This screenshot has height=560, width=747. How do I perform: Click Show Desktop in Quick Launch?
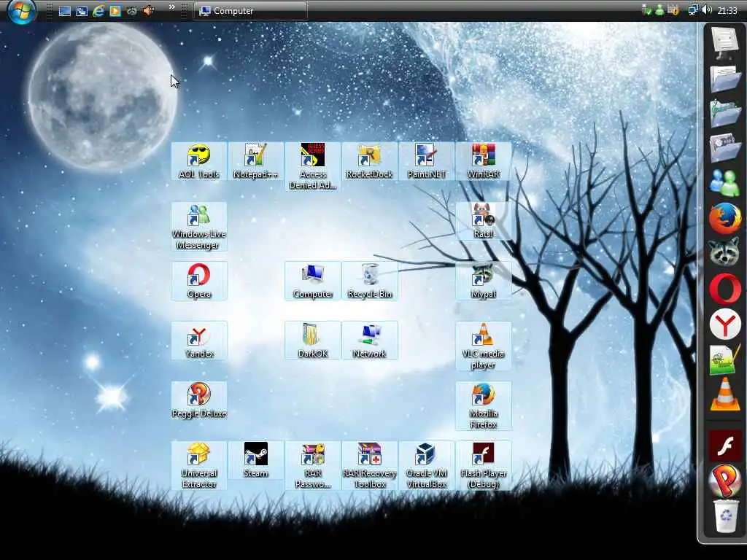click(x=65, y=11)
